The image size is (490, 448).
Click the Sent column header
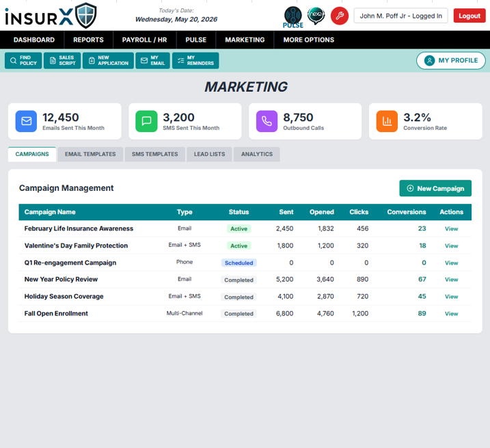tap(286, 212)
